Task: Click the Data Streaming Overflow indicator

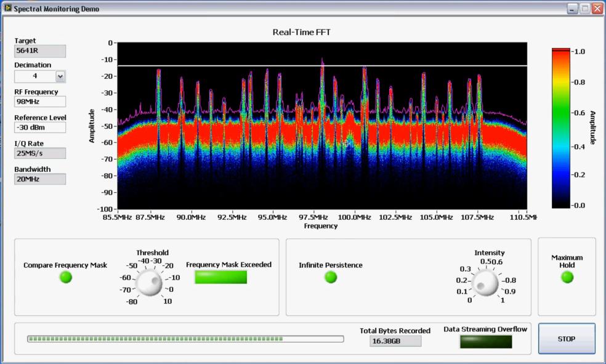Action: tap(485, 341)
